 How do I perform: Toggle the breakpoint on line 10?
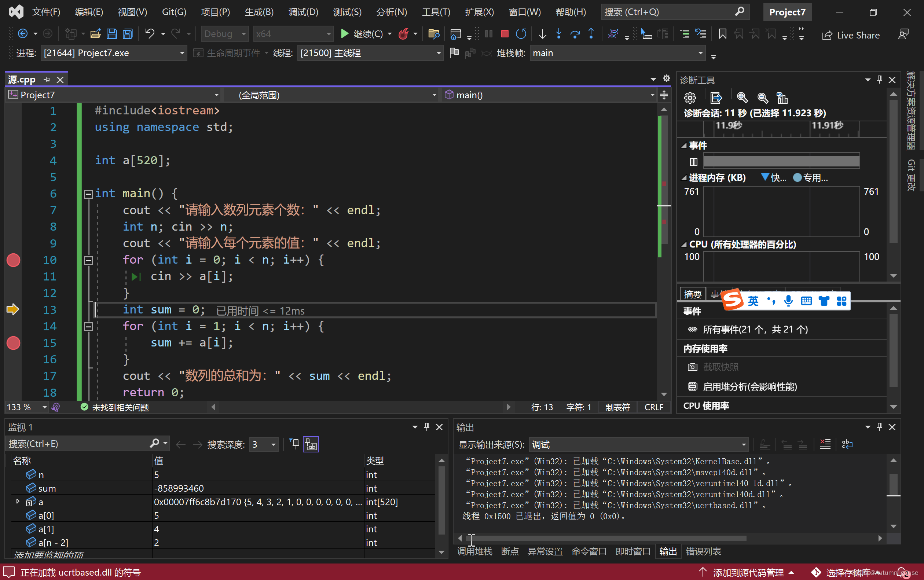tap(14, 260)
